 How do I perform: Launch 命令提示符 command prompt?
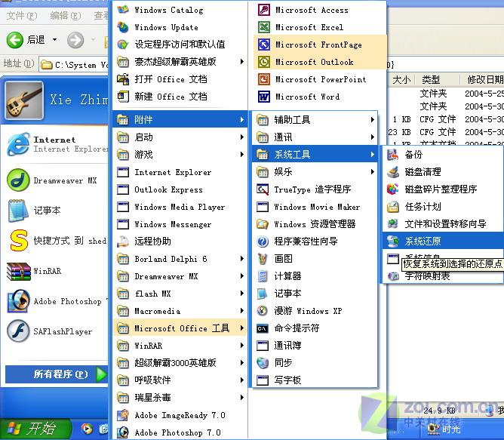click(315, 328)
